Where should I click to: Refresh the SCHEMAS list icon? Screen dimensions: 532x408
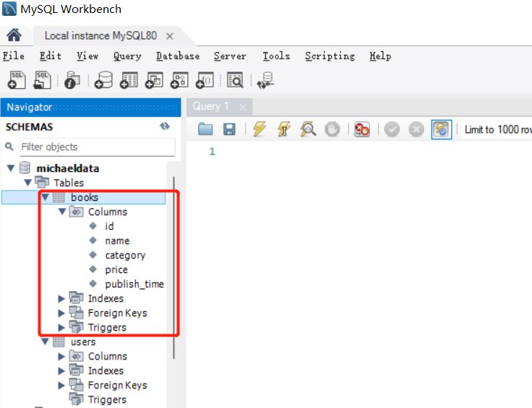[165, 126]
